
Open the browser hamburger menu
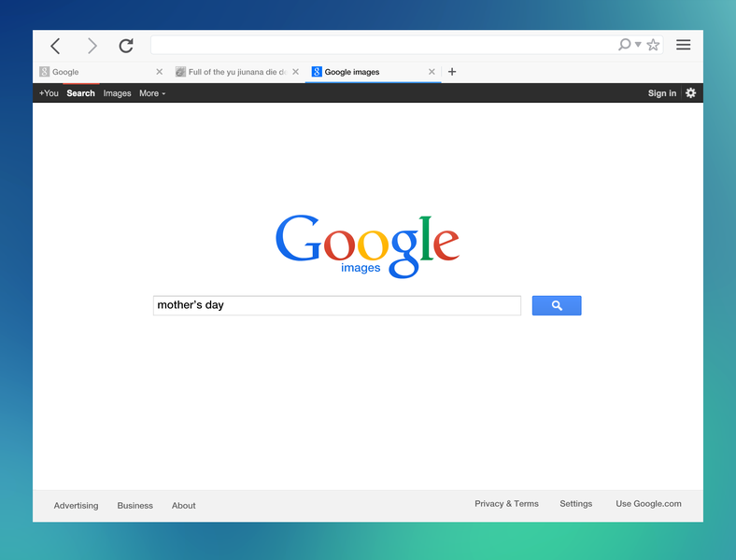[x=684, y=45]
